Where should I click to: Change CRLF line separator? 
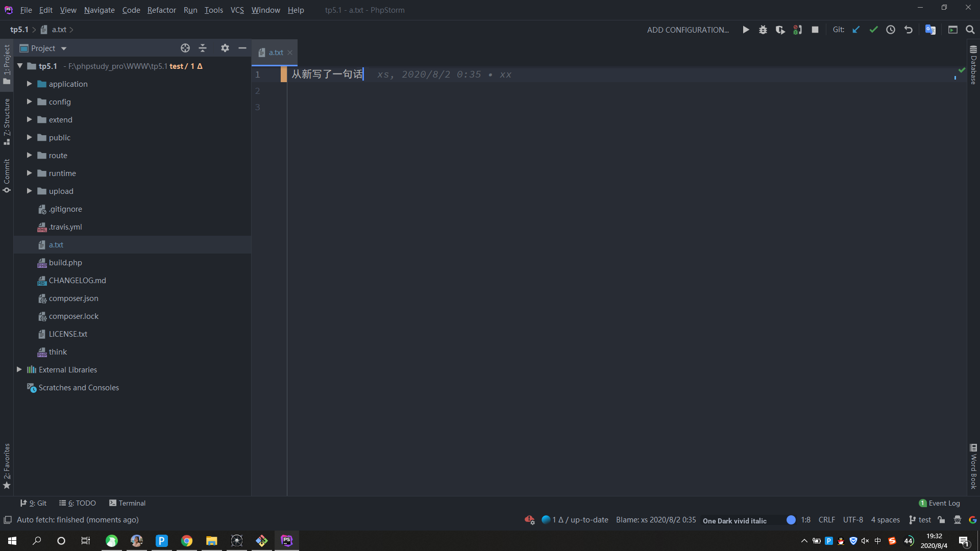tap(827, 520)
